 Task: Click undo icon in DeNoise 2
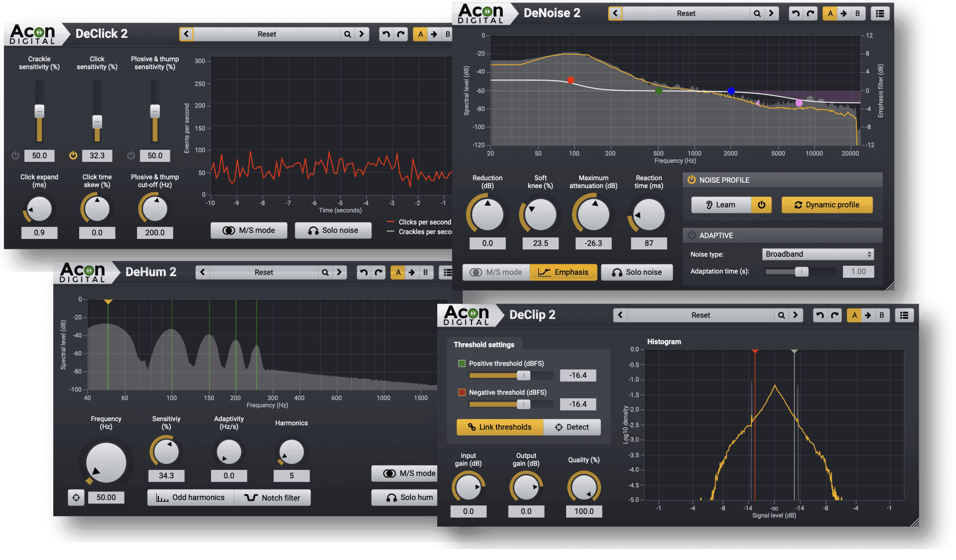point(796,13)
